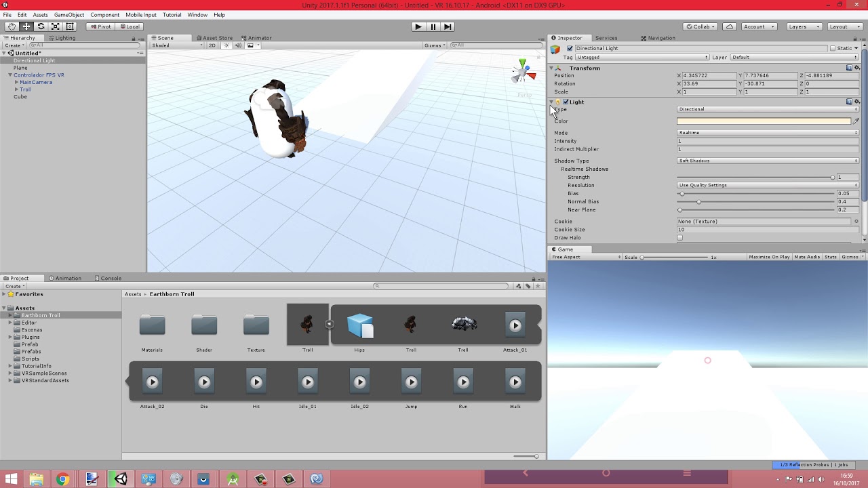The image size is (868, 488).
Task: Open the Component menu
Action: (x=104, y=14)
